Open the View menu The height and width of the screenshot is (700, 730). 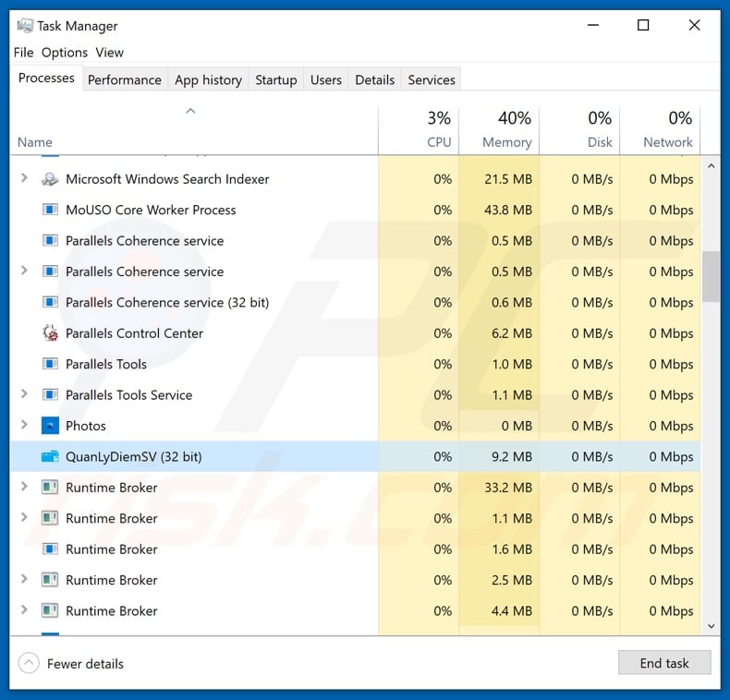[109, 53]
